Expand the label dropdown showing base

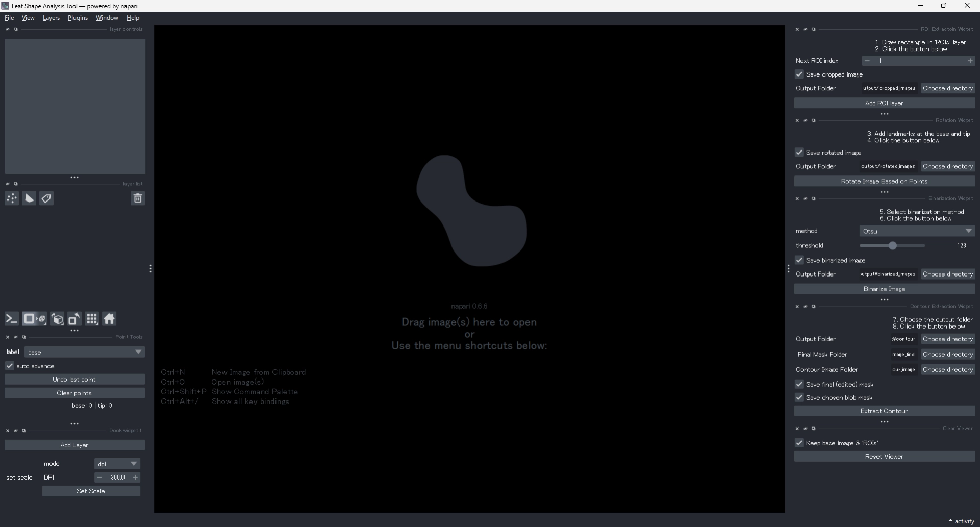[x=85, y=352]
